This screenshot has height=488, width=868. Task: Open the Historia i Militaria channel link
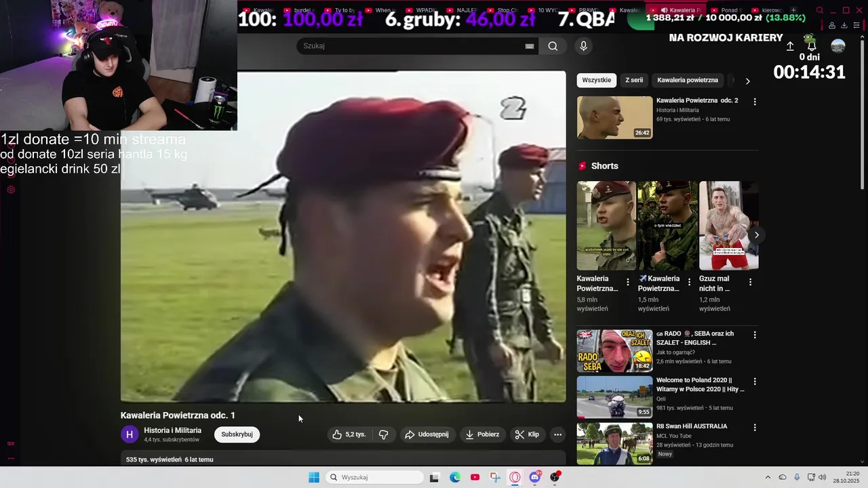172,430
